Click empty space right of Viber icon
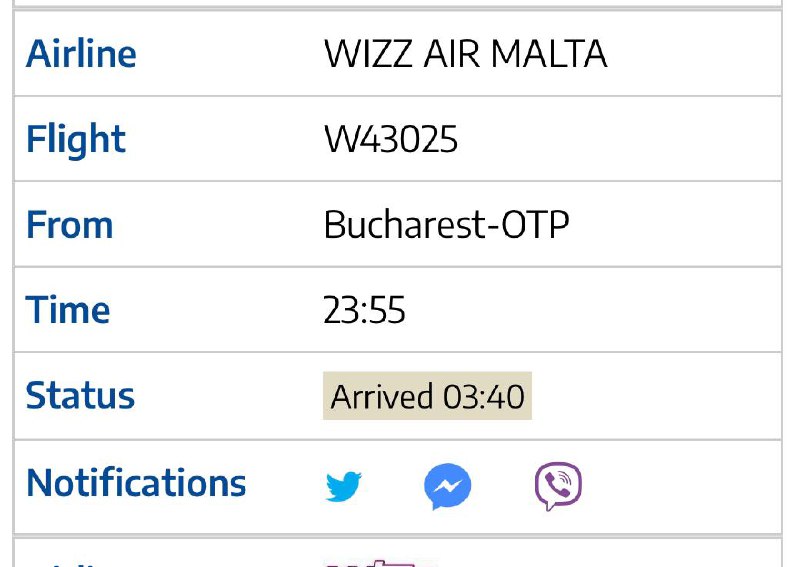Viewport: 800px width, 567px height. pos(679,486)
